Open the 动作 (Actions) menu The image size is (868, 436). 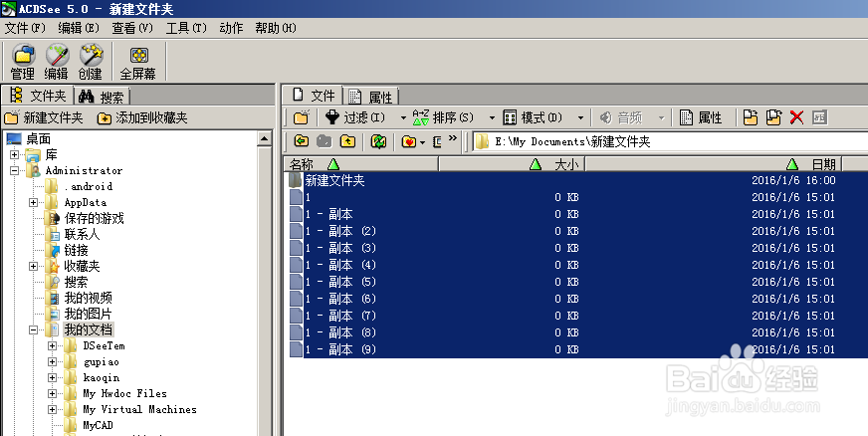(x=231, y=28)
